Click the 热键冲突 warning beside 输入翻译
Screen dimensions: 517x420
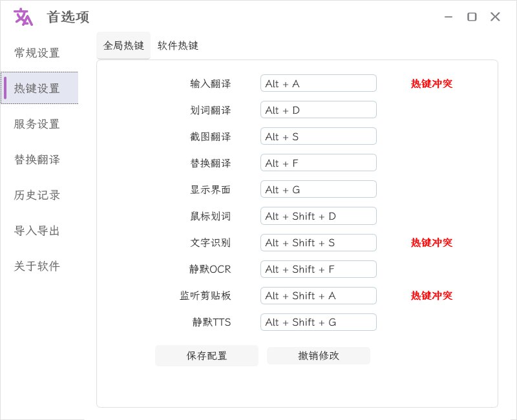coord(432,83)
